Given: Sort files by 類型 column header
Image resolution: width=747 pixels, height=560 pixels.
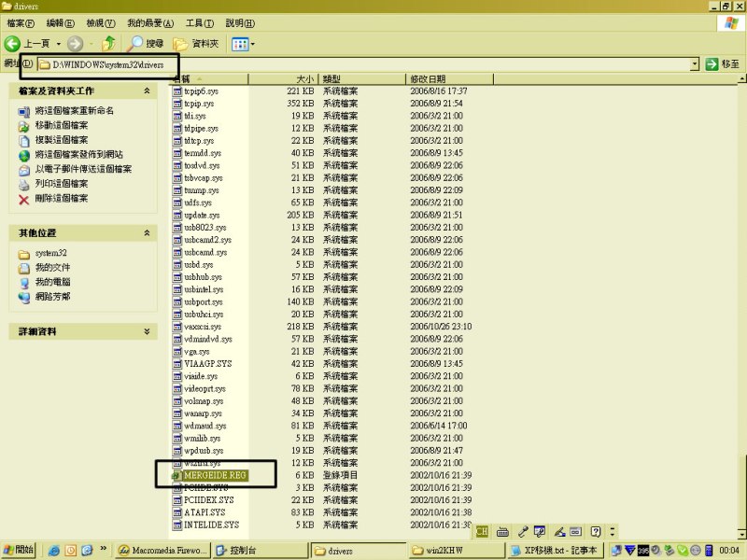Looking at the screenshot, I should 360,79.
